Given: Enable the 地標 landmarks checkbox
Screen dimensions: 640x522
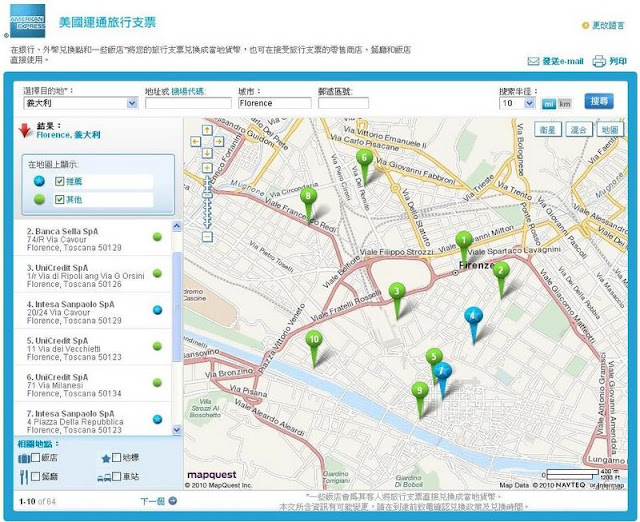Looking at the screenshot, I should [x=117, y=457].
